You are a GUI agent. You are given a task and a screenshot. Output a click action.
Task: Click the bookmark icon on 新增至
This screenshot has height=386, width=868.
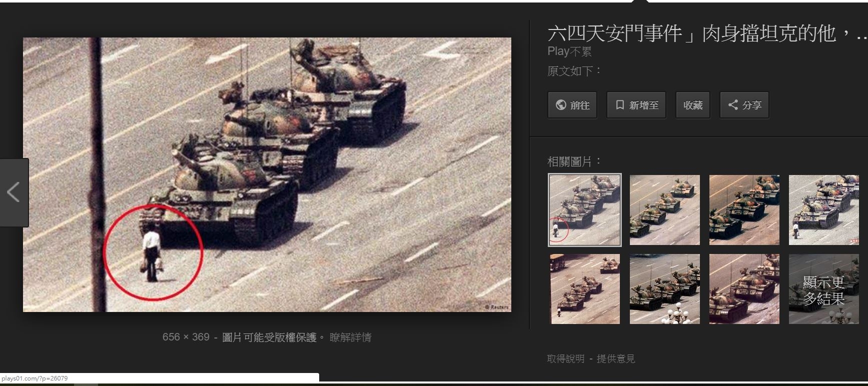pos(620,105)
